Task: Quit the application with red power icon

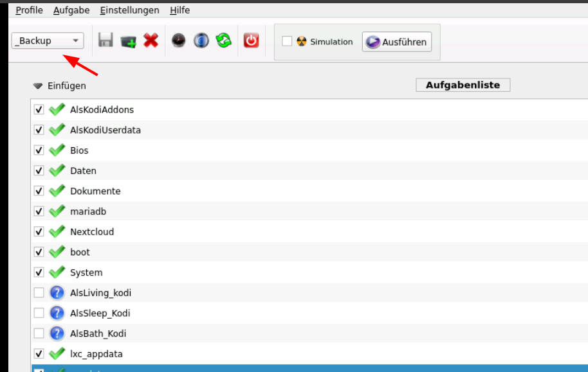Action: [252, 40]
